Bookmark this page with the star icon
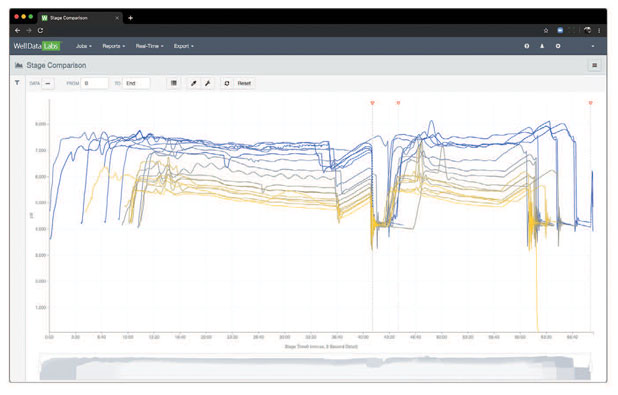618x395 pixels. 546,30
